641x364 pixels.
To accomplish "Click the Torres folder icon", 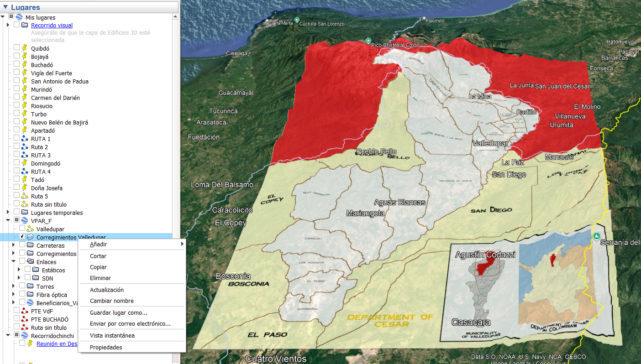I will pyautogui.click(x=30, y=286).
